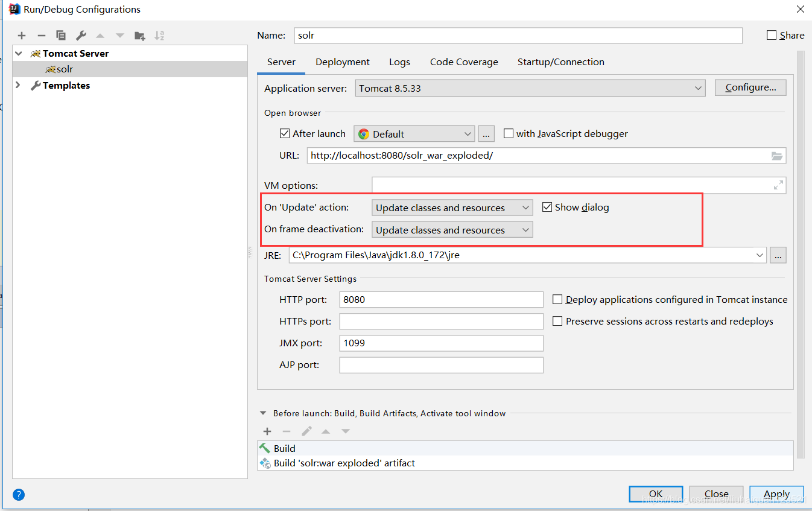Open Application server Tomcat 8.5.33 dropdown
The image size is (812, 511).
pos(530,88)
